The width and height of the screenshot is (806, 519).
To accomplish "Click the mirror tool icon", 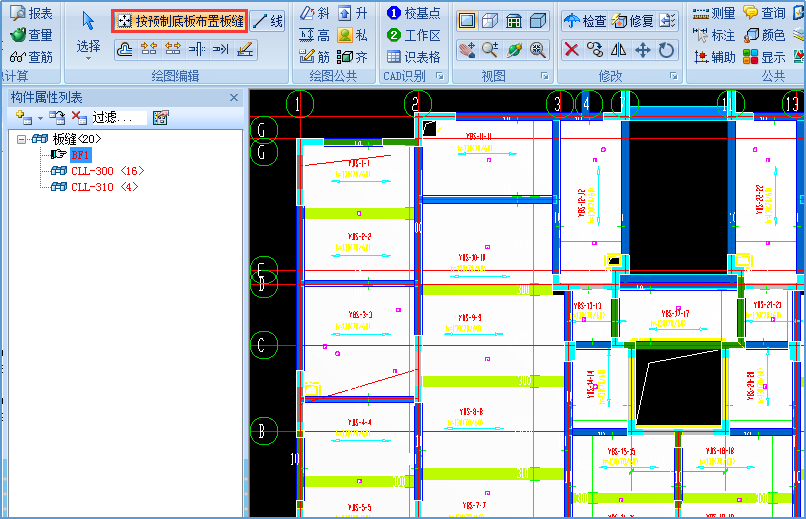I will pos(619,50).
